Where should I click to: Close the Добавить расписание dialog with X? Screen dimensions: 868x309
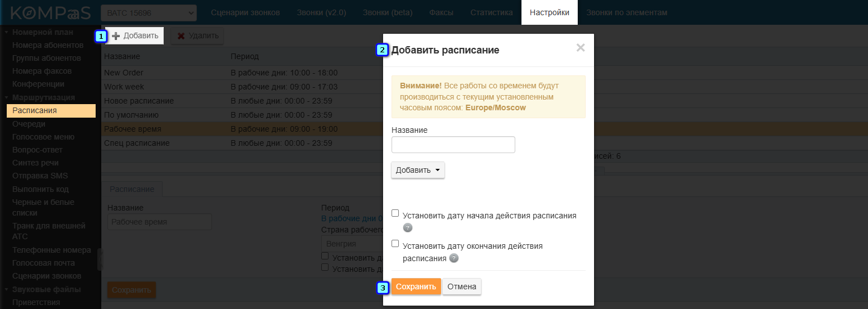(581, 48)
